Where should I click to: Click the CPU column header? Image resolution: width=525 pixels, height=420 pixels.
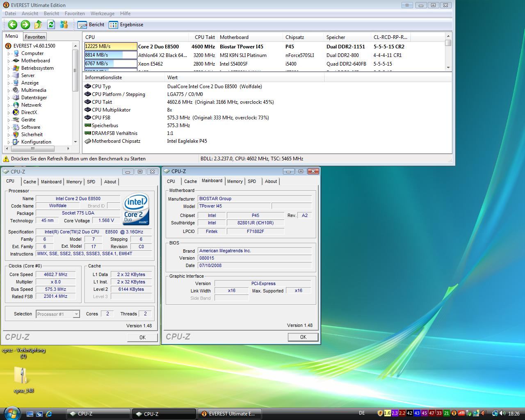pyautogui.click(x=136, y=37)
